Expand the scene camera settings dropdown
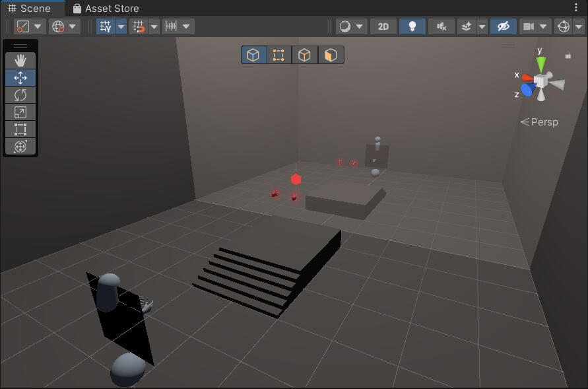The height and width of the screenshot is (389, 588). [x=544, y=26]
